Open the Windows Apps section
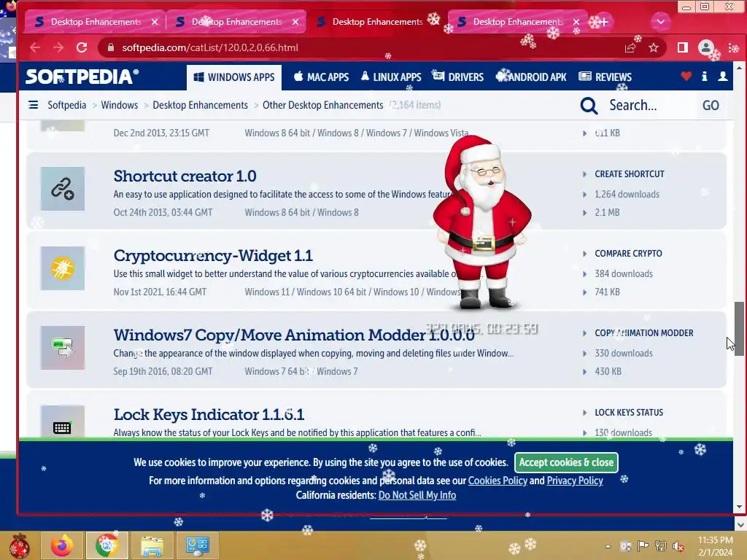747x560 pixels. coord(234,77)
